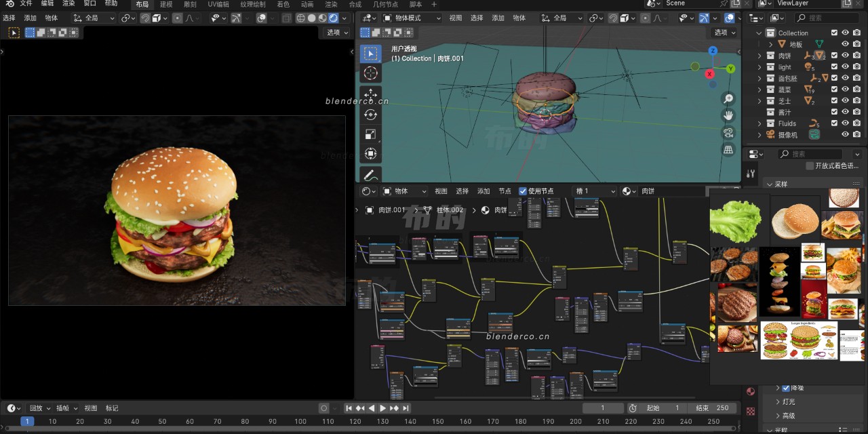Image resolution: width=868 pixels, height=434 pixels.
Task: Pick the Transform tool in viewport toolbar
Action: (370, 154)
